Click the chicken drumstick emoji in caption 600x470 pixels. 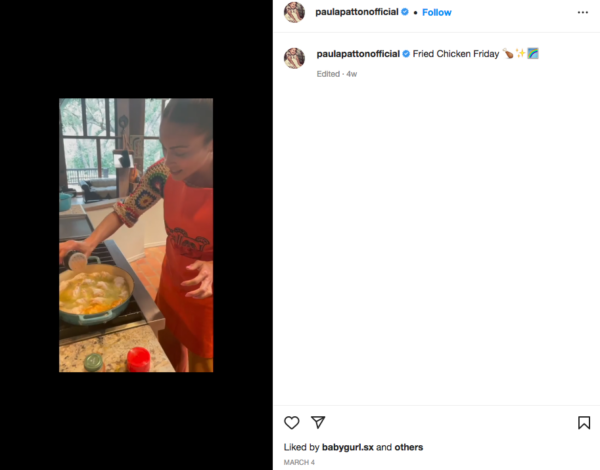(508, 54)
